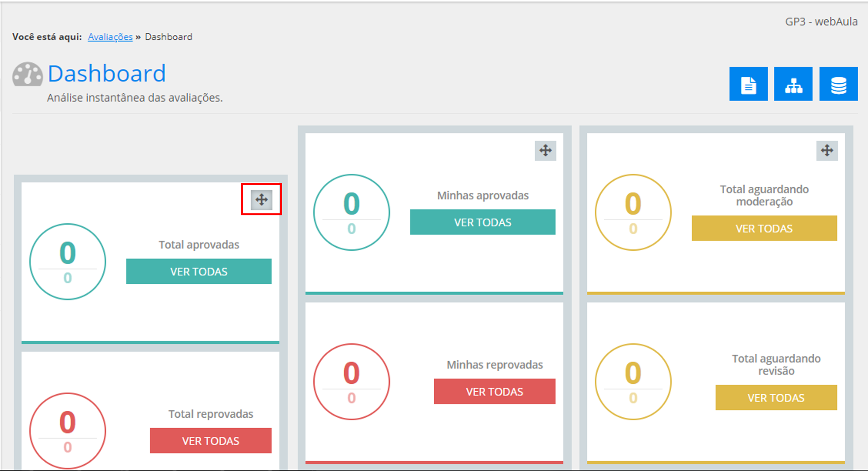Click the database stack icon button

click(838, 84)
